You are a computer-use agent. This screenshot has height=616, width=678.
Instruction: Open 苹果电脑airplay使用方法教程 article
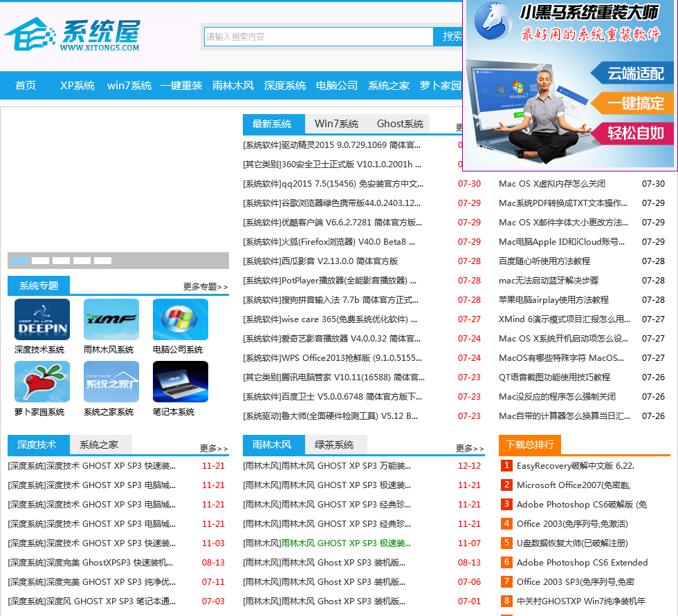click(553, 300)
